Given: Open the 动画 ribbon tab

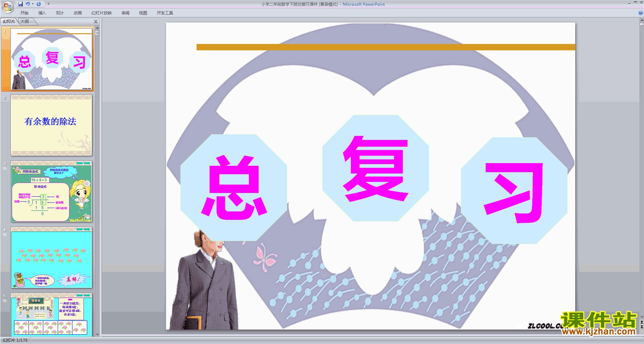Looking at the screenshot, I should coord(77,13).
